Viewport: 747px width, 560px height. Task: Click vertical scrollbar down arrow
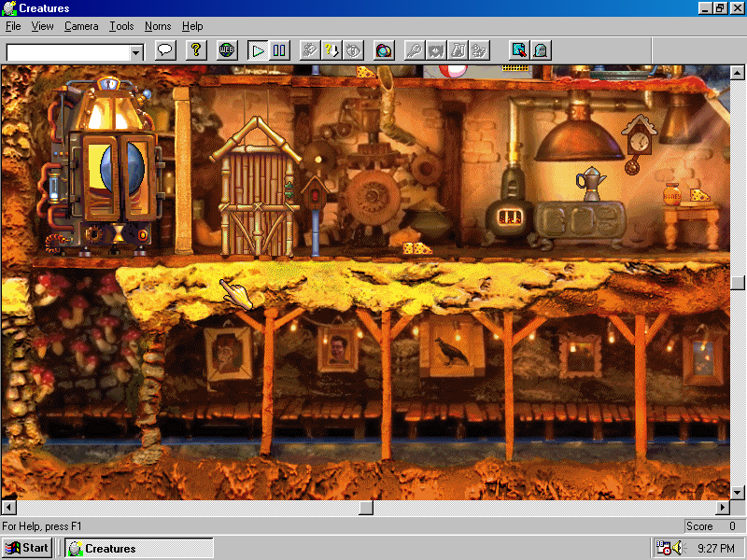[x=737, y=493]
